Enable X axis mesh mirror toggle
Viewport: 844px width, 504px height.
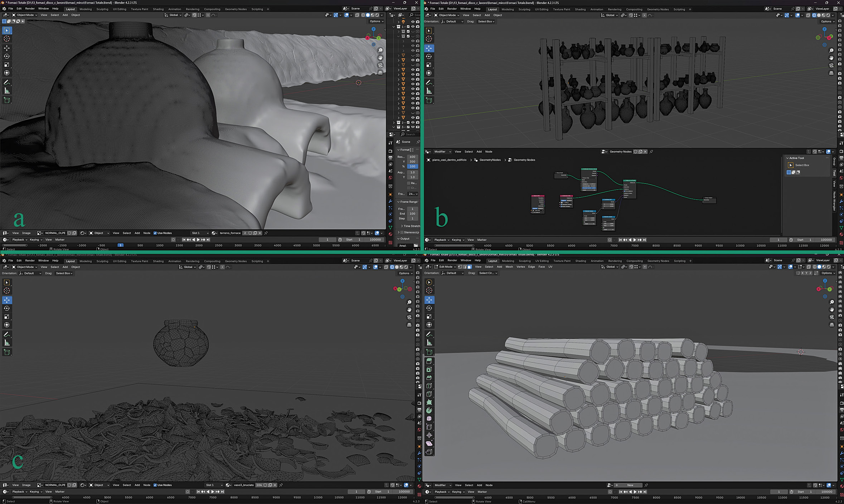point(802,273)
